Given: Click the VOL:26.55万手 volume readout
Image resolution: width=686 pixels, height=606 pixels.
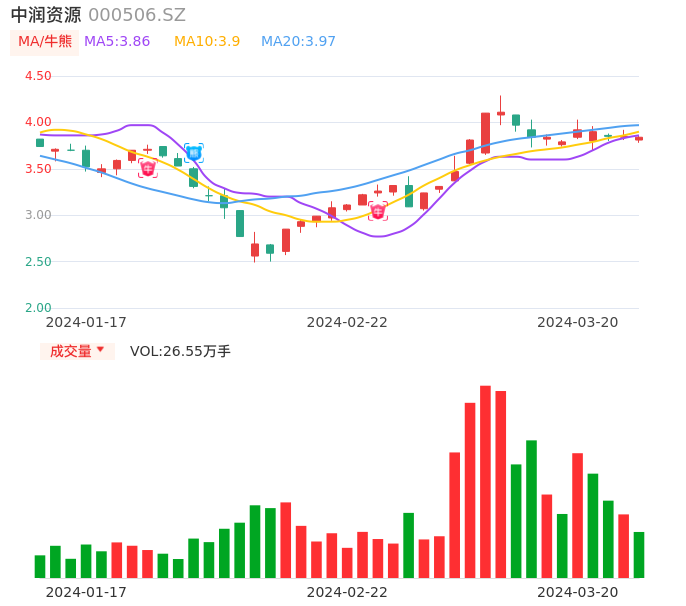Looking at the screenshot, I should point(180,351).
